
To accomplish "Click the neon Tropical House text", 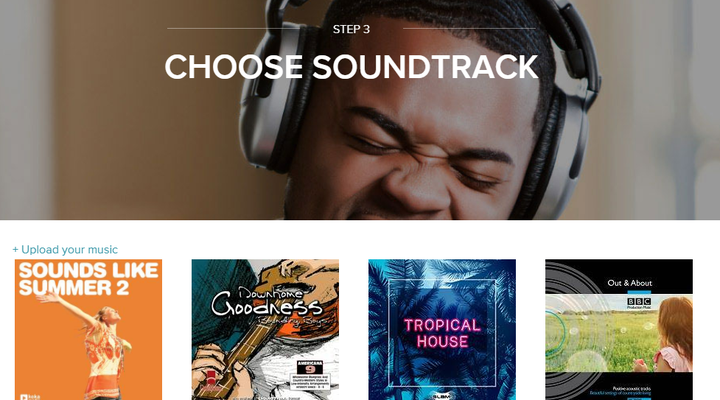I will pyautogui.click(x=442, y=333).
